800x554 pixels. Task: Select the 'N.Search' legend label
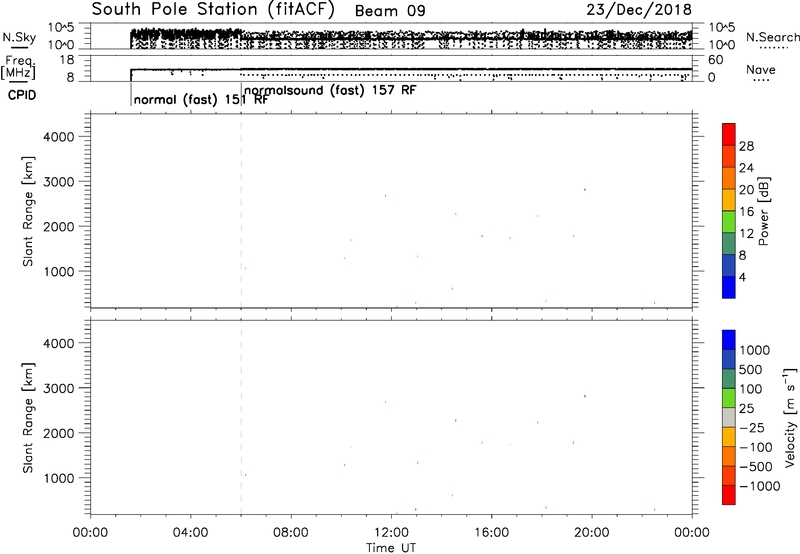[773, 37]
